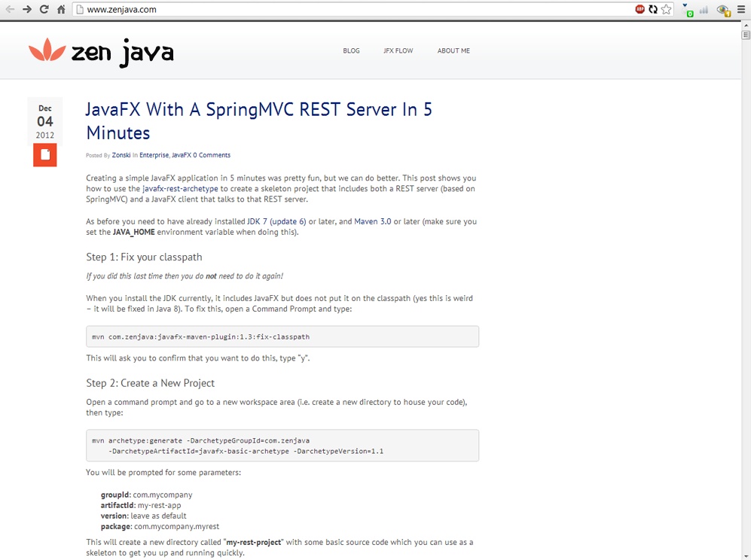
Task: Click the scrollbar up arrow
Action: [x=746, y=26]
